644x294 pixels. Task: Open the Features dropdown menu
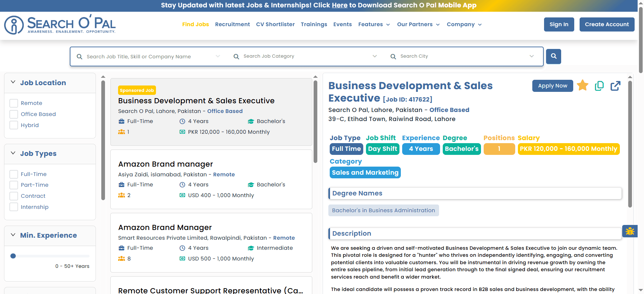pyautogui.click(x=374, y=24)
